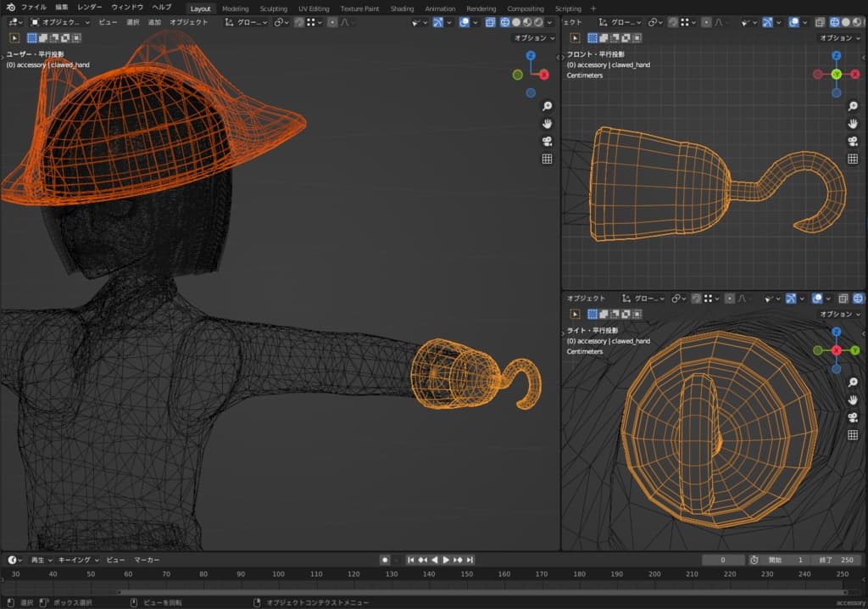Toggle X-ray display in the main viewport header
This screenshot has width=868, height=609.
(490, 22)
